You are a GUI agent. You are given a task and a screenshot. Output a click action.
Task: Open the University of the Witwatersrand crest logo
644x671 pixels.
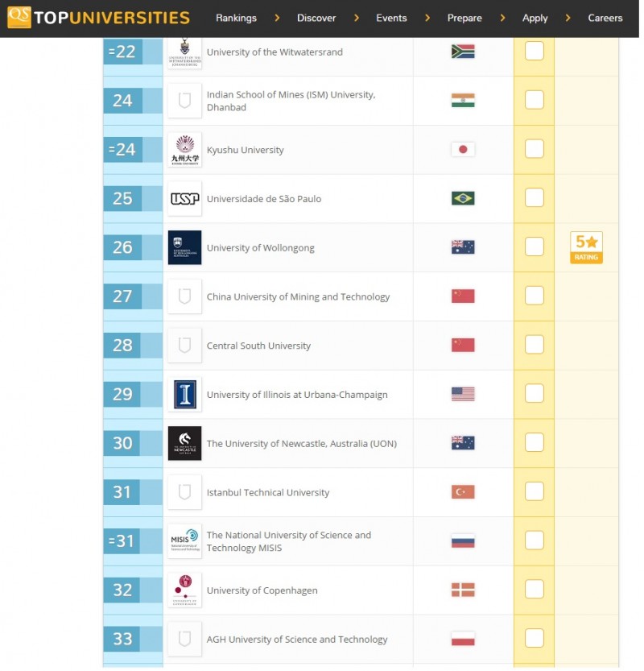184,52
